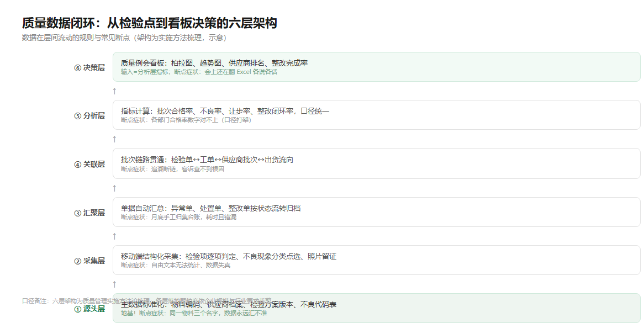The height and width of the screenshot is (323, 644).
Task: Select the ② 采集层 label
Action: click(89, 261)
